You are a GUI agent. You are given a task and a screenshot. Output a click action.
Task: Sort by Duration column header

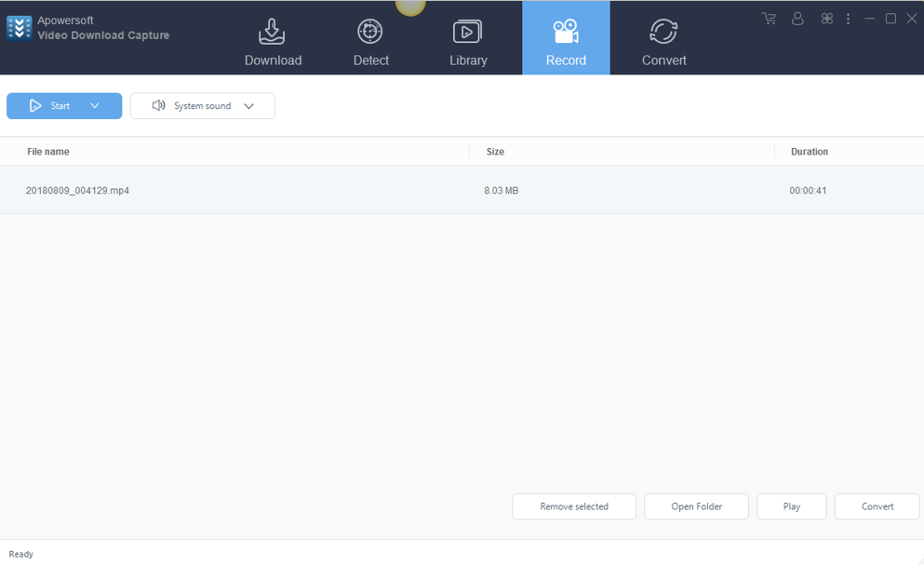[810, 152]
